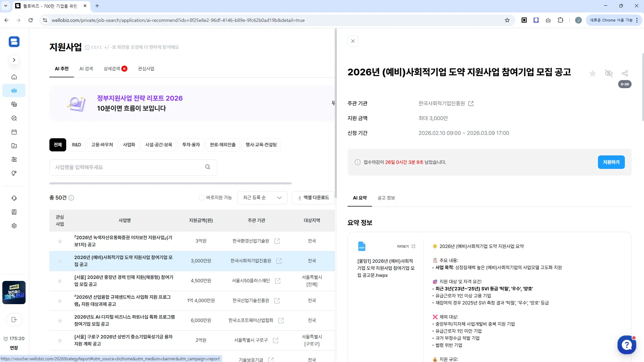This screenshot has width=644, height=362.
Task: Select the lightbulb icon in the sidebar
Action: tap(14, 174)
